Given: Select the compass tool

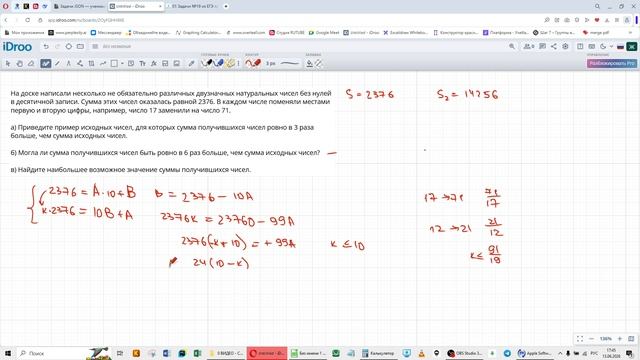Looking at the screenshot, I should (x=69, y=63).
